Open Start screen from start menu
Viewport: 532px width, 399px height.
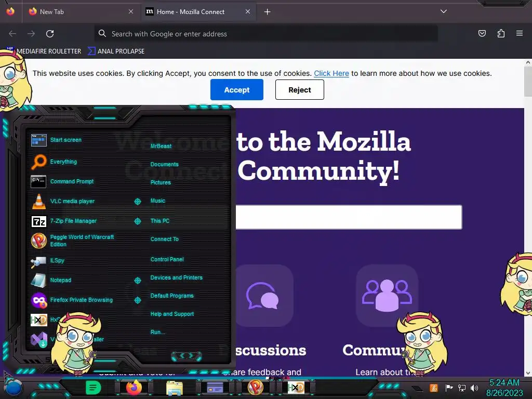56,140
